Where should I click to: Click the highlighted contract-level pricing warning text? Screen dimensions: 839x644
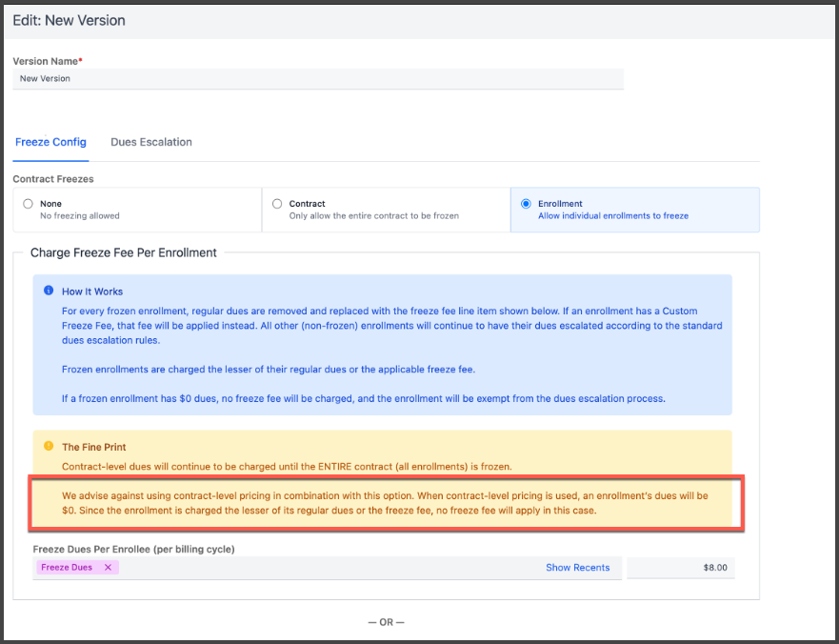point(386,504)
